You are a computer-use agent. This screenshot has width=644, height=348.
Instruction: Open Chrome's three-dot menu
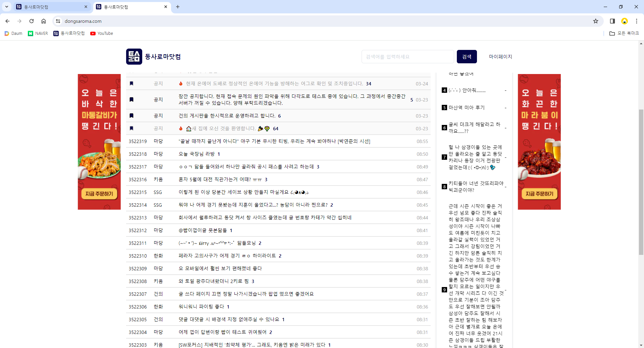(636, 21)
